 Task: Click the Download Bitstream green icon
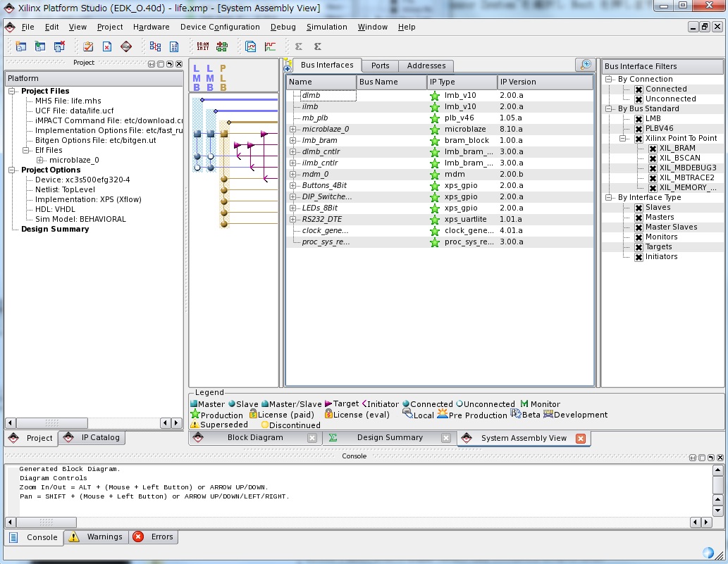point(222,46)
